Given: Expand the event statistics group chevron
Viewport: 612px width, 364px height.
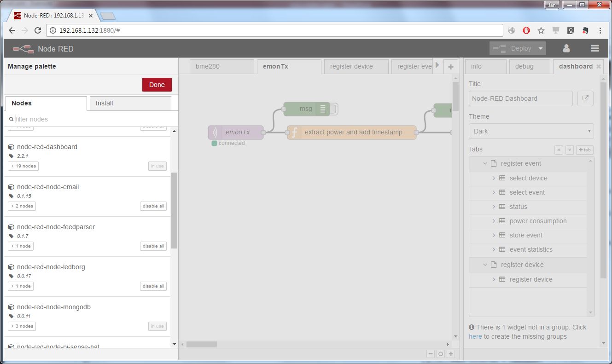Looking at the screenshot, I should (494, 249).
